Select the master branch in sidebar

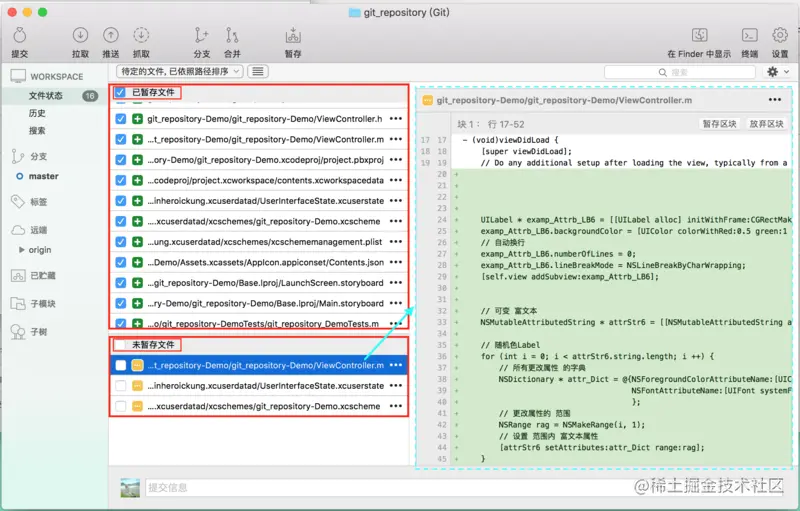tap(43, 176)
